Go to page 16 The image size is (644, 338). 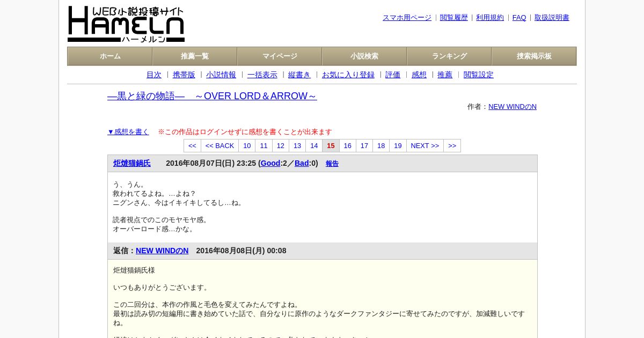348,146
